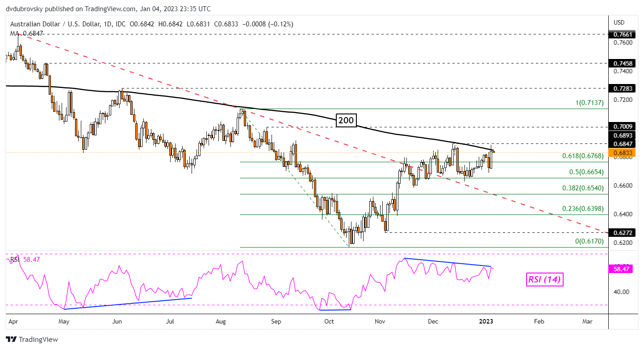Click the orange 0.6833 current price label
This screenshot has width=644, height=349.
(x=622, y=152)
